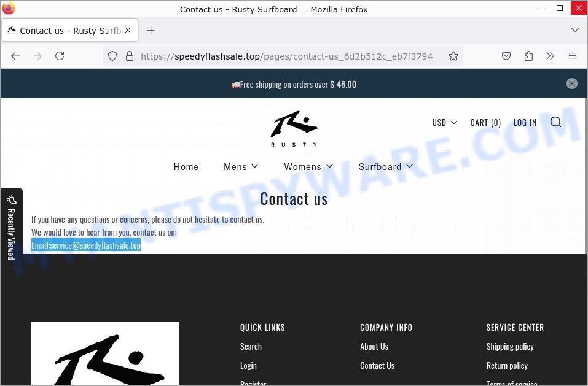Maximize the Firefox window
This screenshot has width=588, height=386.
tap(560, 8)
